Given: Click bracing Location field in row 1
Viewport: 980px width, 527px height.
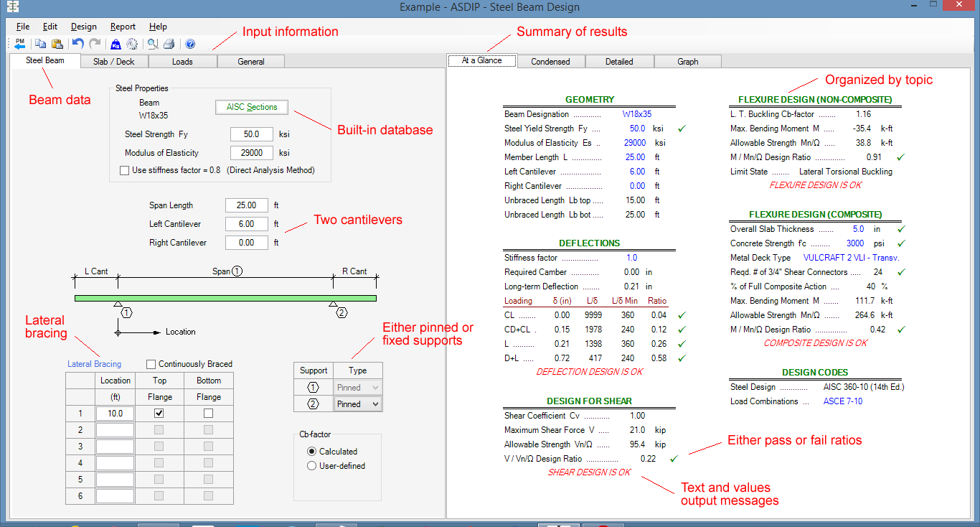Looking at the screenshot, I should 115,414.
